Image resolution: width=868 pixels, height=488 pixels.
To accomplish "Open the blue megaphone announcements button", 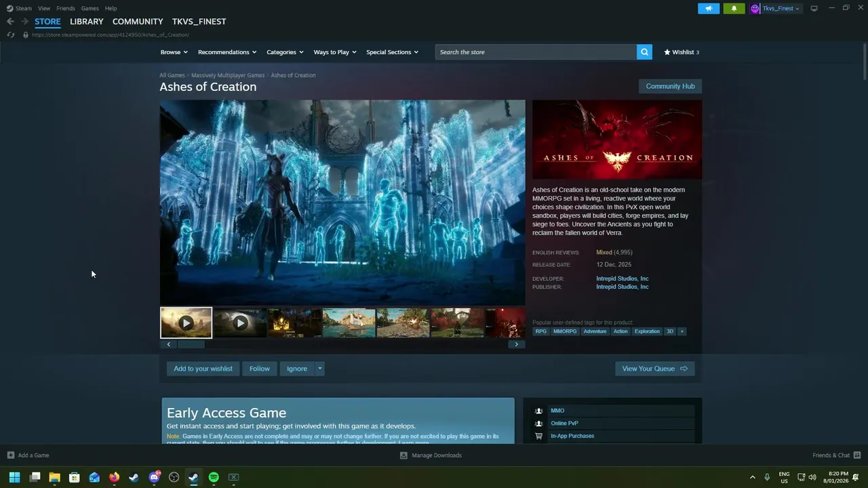I will click(x=709, y=8).
